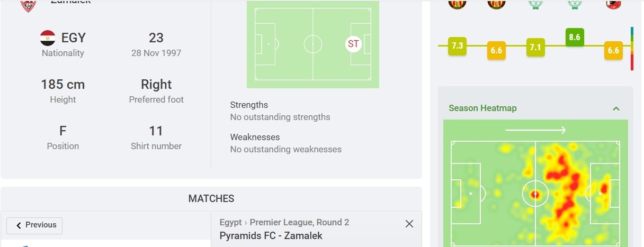Click the center circle hotspot on heatmap
Viewport: 644px width, 247px height.
(x=535, y=194)
